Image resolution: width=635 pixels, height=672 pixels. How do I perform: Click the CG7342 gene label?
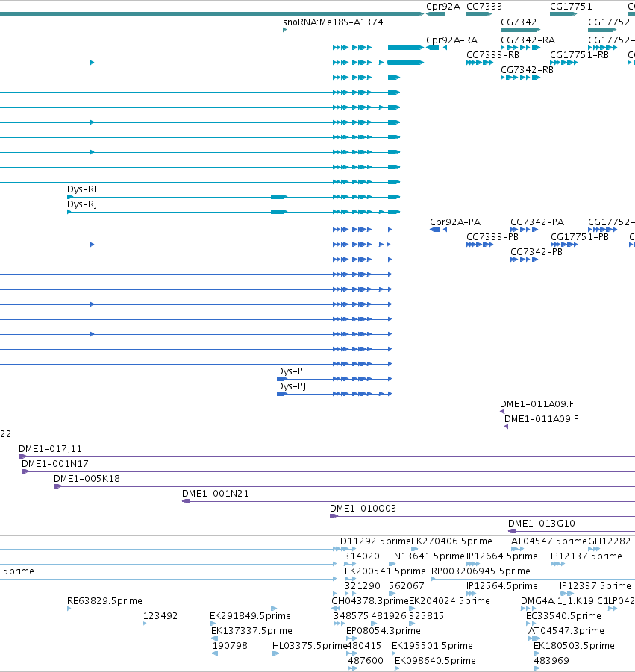coord(519,22)
